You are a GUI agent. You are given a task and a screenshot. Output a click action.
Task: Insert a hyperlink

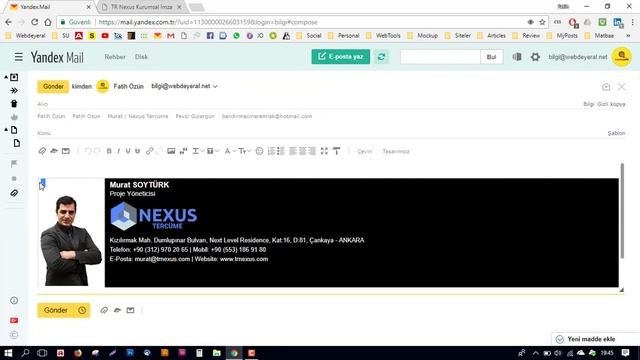click(149, 151)
